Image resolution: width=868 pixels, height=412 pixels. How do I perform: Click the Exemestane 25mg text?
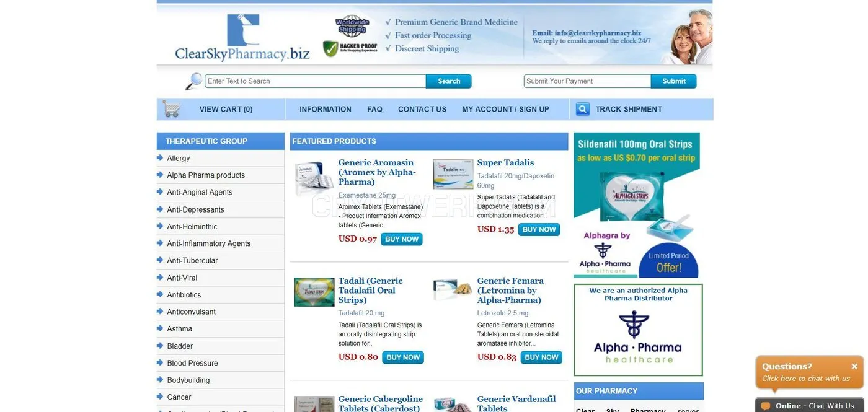[x=366, y=195]
